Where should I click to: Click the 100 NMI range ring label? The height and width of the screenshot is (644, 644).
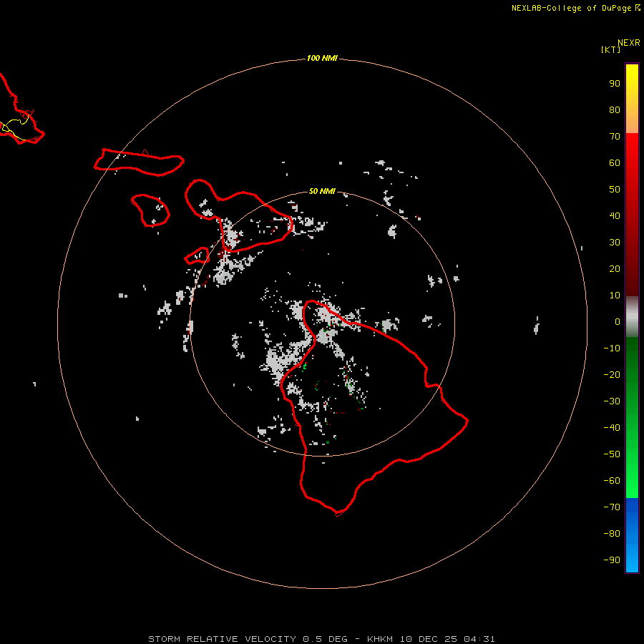tap(322, 59)
